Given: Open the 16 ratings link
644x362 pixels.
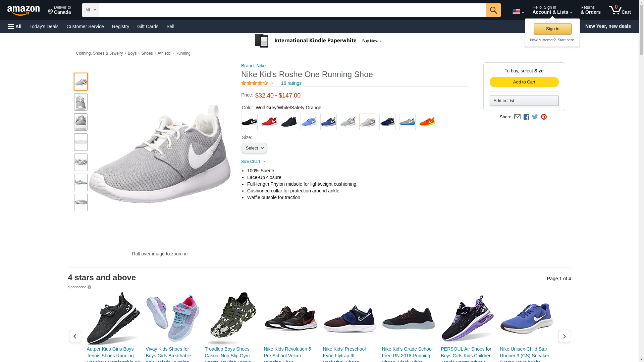Looking at the screenshot, I should (291, 83).
